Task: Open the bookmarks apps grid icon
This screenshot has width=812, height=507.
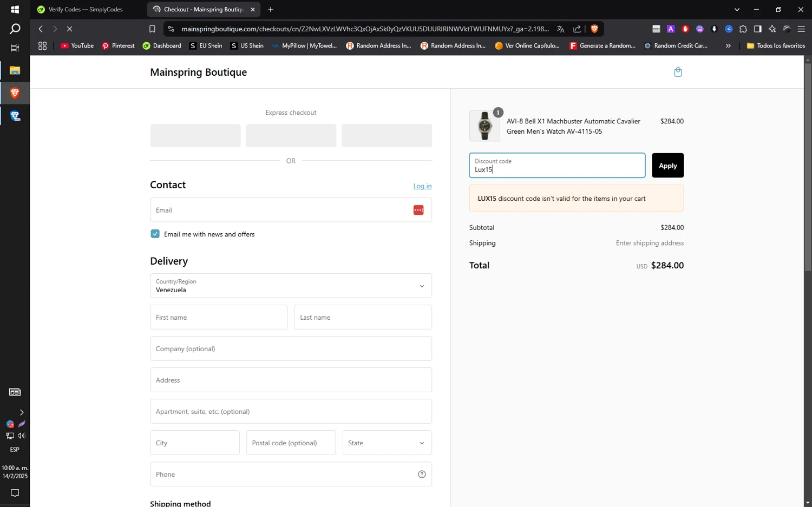Action: click(42, 46)
